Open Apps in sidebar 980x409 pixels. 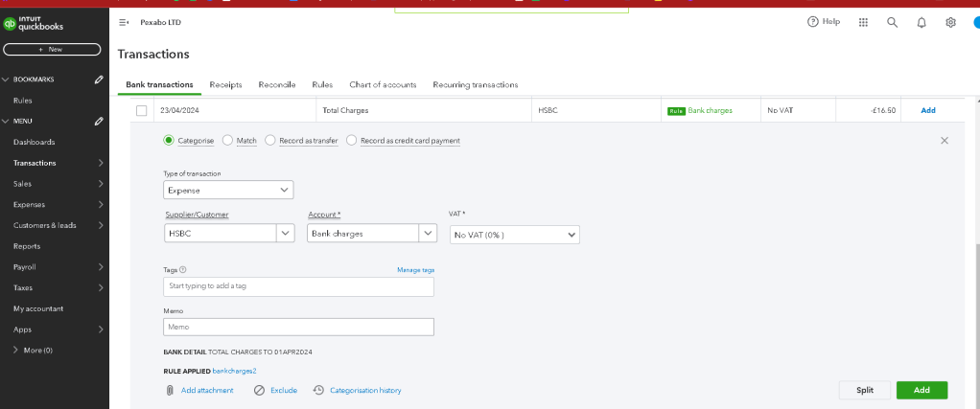coord(22,329)
